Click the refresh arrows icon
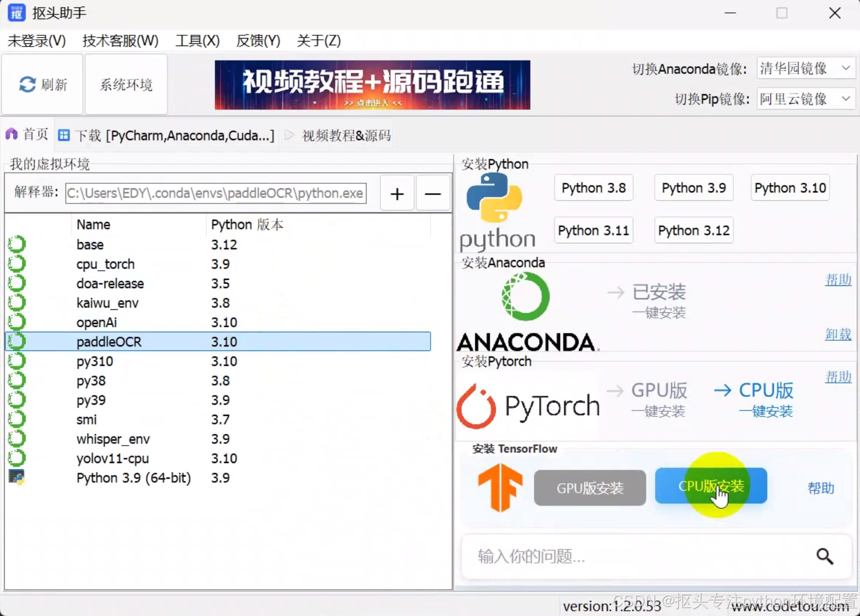This screenshot has height=616, width=860. pos(27,85)
